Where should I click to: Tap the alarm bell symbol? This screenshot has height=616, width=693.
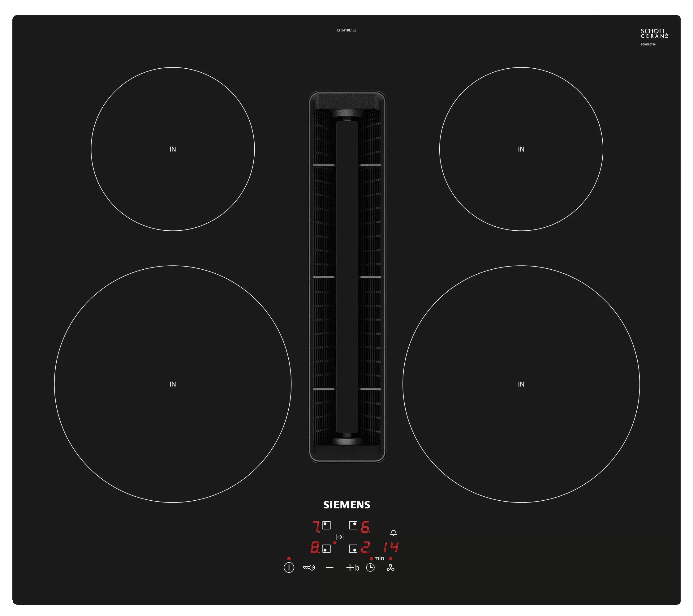(394, 534)
